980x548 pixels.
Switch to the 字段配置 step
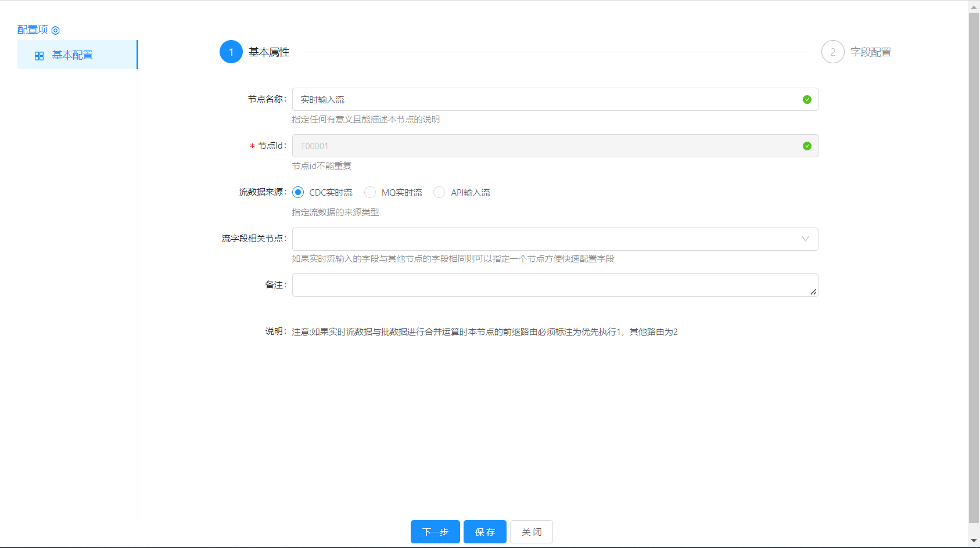[870, 52]
